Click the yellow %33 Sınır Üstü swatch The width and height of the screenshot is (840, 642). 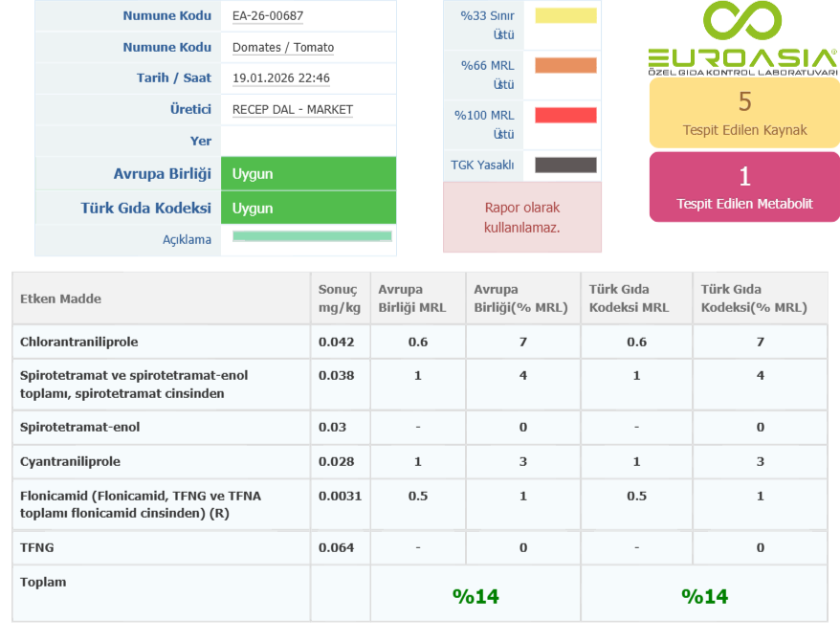click(x=565, y=16)
